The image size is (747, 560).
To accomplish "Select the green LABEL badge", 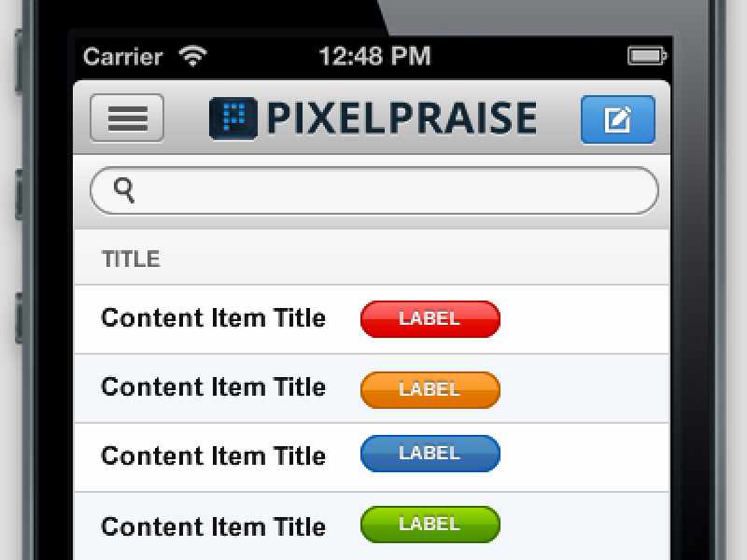I will (430, 525).
